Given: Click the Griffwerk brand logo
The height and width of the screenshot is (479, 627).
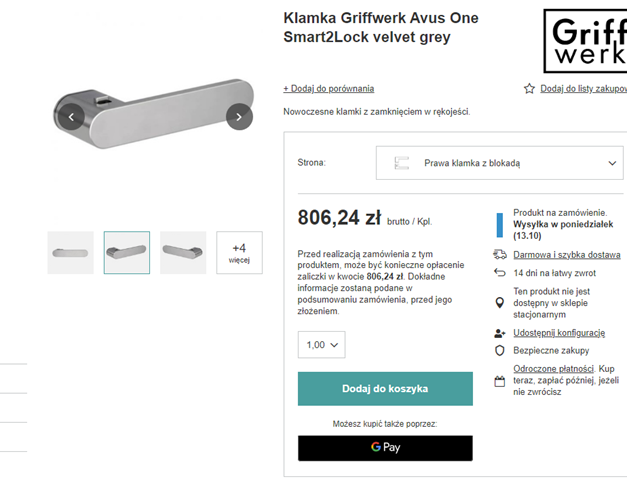Looking at the screenshot, I should click(585, 41).
